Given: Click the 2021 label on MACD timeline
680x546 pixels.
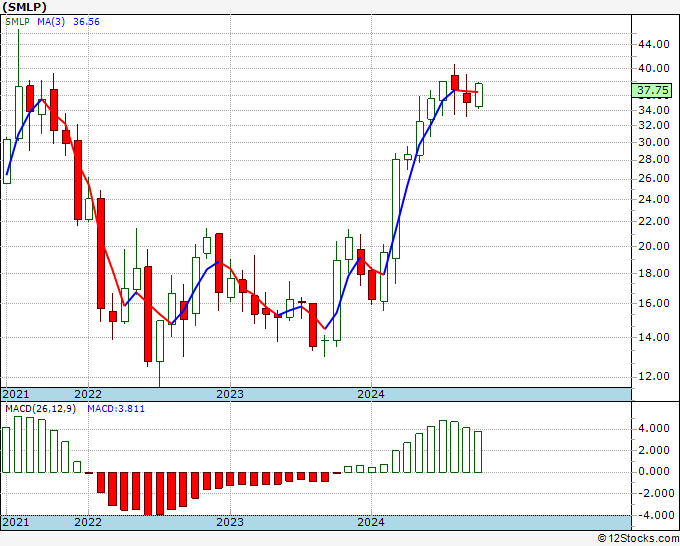Looking at the screenshot, I should pos(16,522).
